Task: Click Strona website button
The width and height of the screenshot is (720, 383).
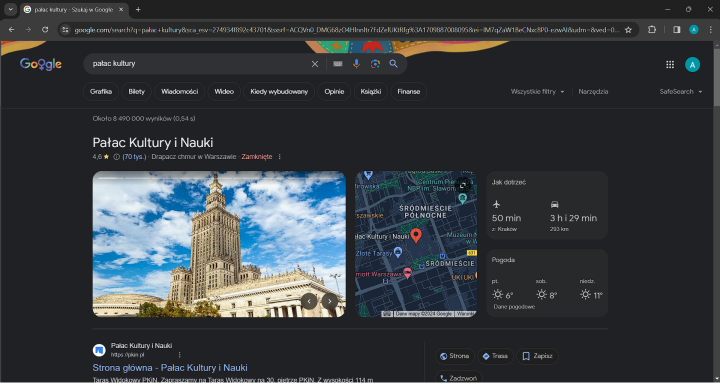Action: (454, 356)
